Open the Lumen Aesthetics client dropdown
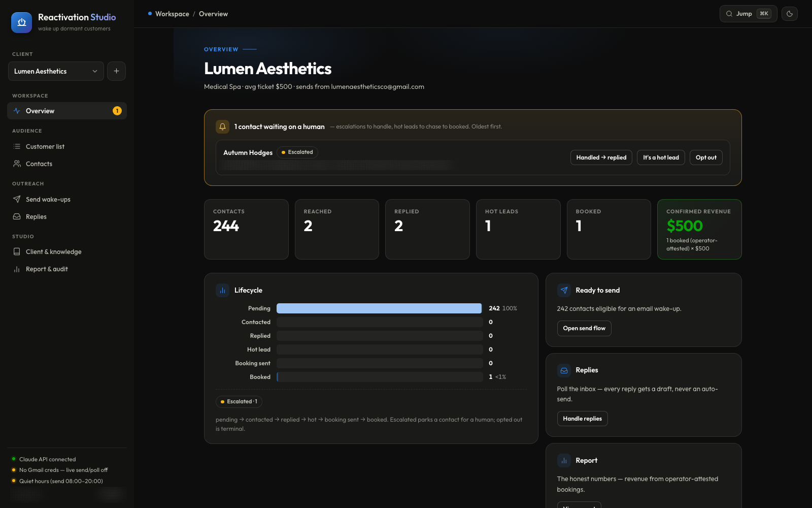812x508 pixels. click(56, 71)
